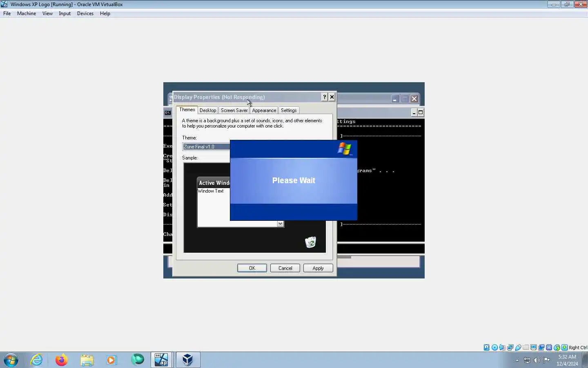Image resolution: width=588 pixels, height=368 pixels.
Task: Launch Firefox from the taskbar
Action: (62, 360)
